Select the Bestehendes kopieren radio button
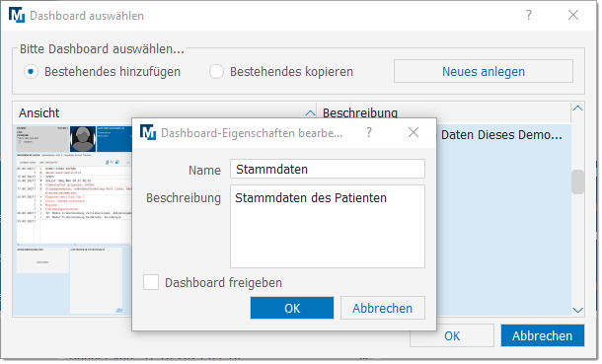 (216, 72)
